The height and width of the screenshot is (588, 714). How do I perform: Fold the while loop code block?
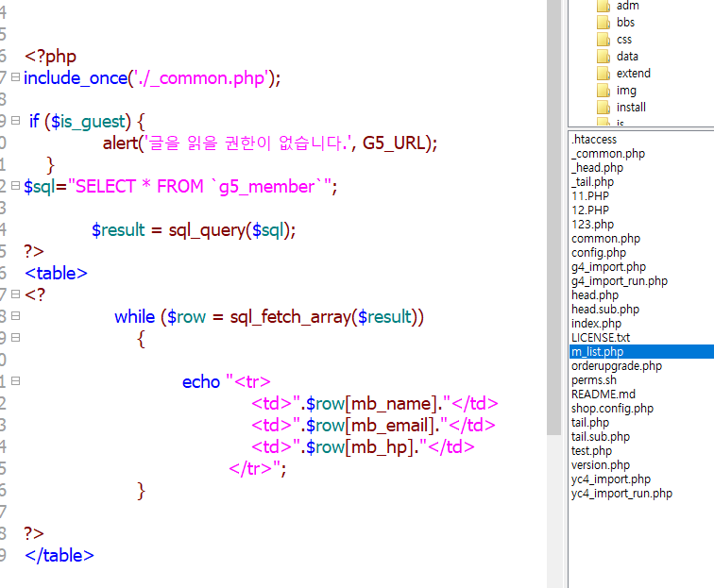click(15, 317)
